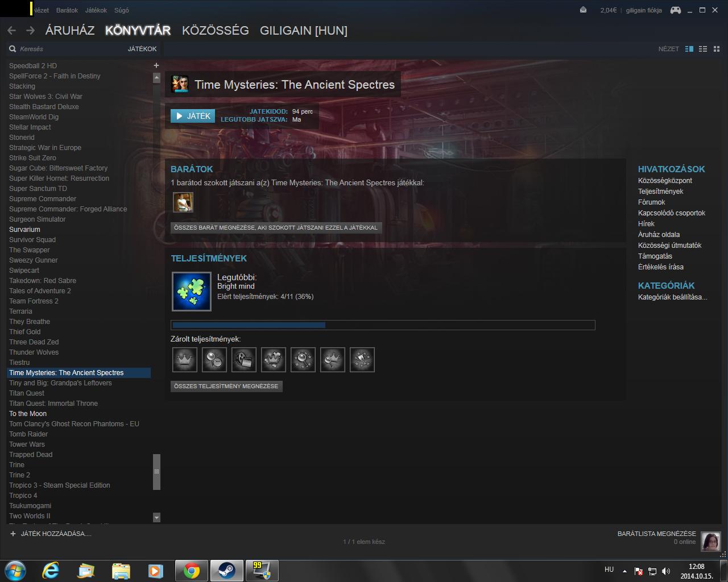Screen dimensions: 728x582
Task: Click JÁTÉK HOZZÁADÁSA button
Action: coord(51,534)
